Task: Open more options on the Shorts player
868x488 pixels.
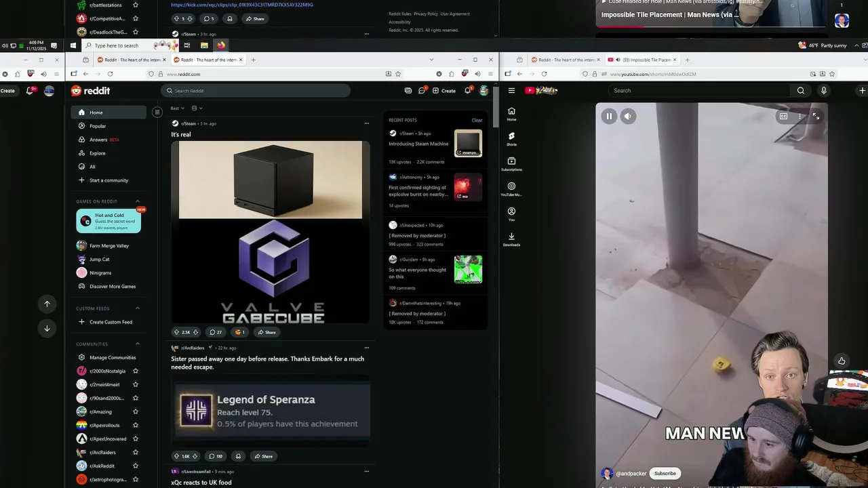Action: pos(800,117)
